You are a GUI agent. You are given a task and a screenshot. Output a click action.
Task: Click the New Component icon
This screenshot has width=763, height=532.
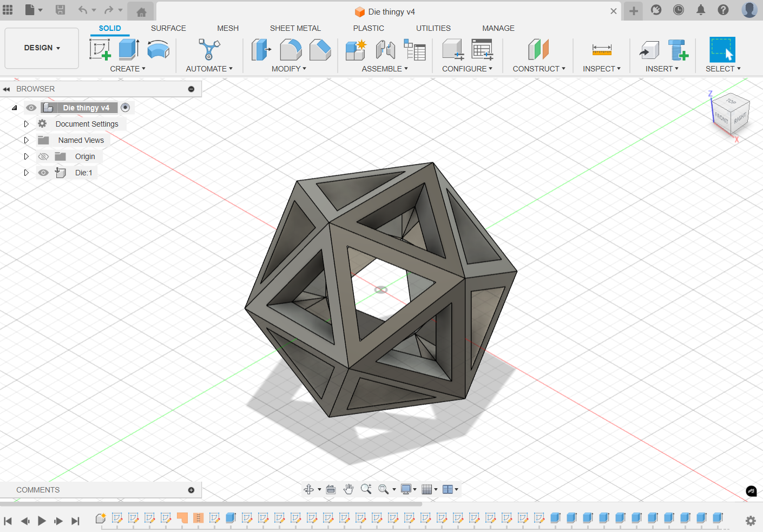356,50
